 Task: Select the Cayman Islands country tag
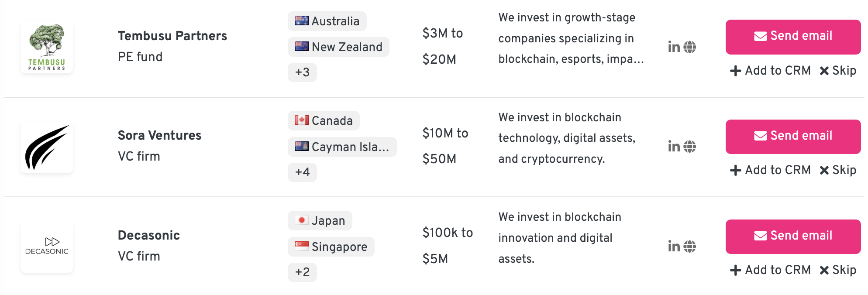(342, 147)
